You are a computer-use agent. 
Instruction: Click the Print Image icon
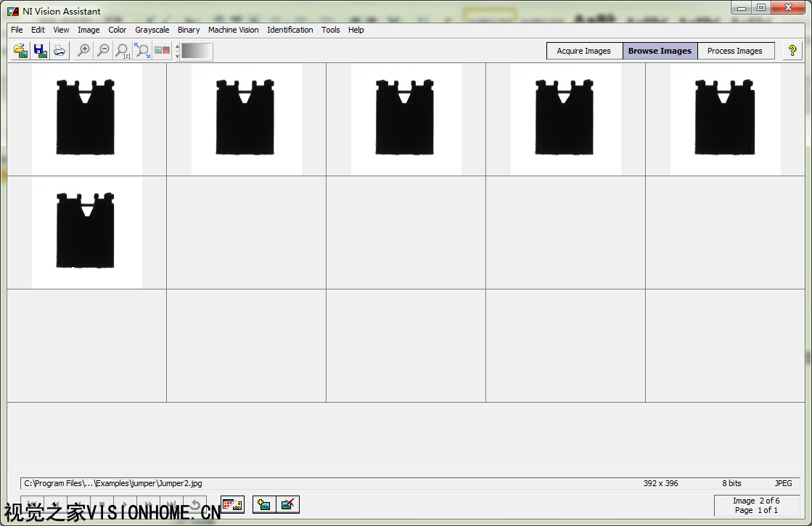click(x=59, y=51)
